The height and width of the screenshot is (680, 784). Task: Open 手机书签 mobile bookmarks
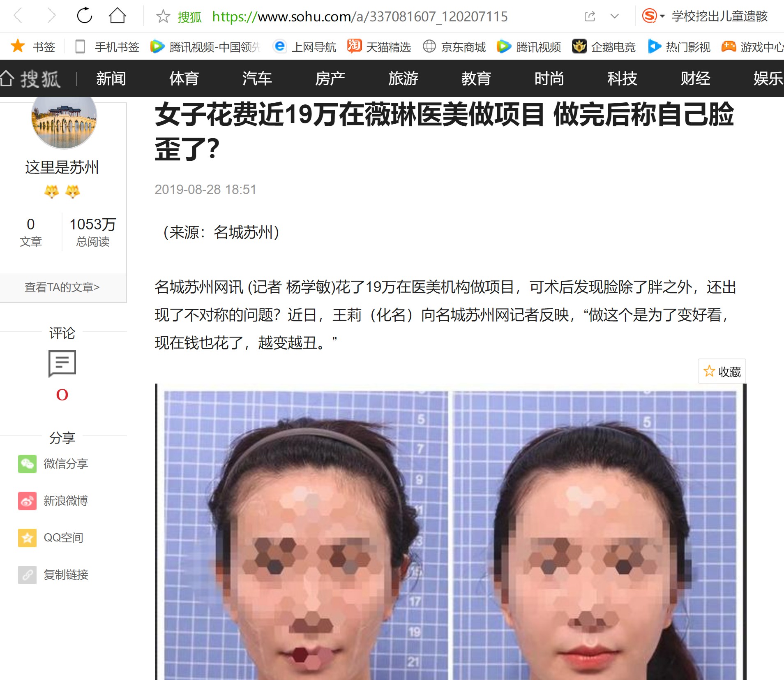(108, 47)
